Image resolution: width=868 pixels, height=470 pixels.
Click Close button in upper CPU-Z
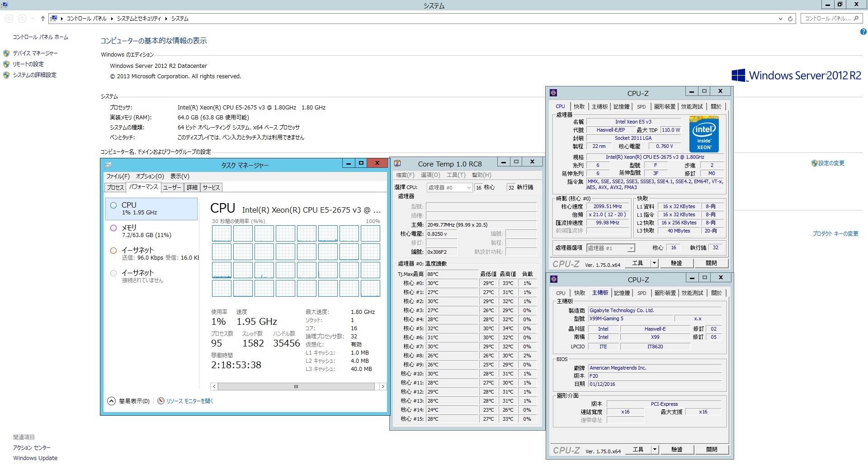point(711,263)
